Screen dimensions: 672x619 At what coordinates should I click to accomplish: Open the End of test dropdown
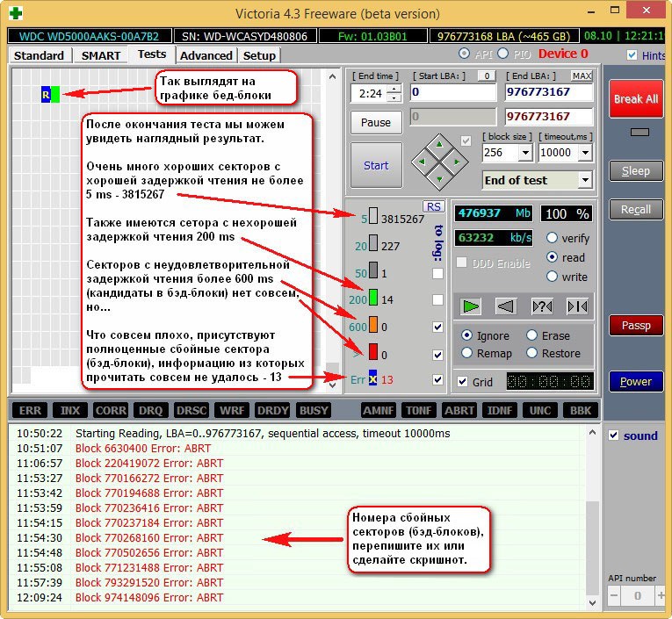pos(585,180)
